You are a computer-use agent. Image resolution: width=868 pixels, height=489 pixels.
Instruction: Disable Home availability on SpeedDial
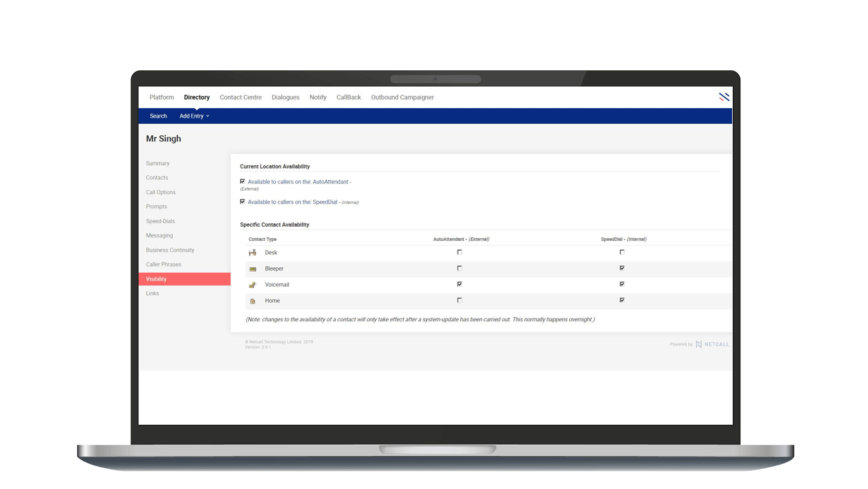pyautogui.click(x=622, y=300)
